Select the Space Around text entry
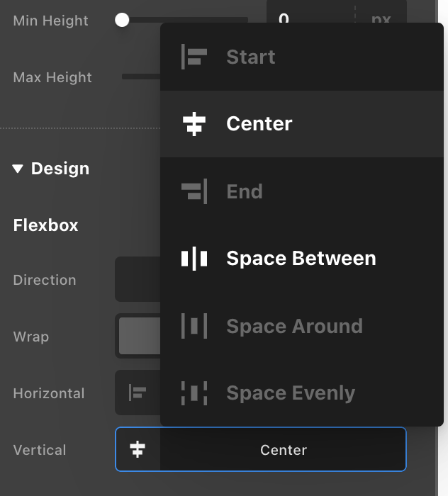This screenshot has width=448, height=496. click(294, 326)
